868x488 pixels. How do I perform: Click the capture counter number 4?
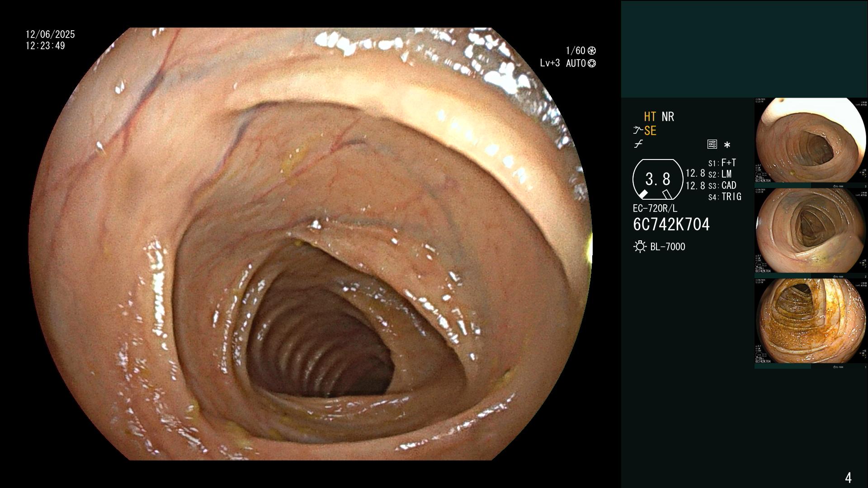(848, 478)
